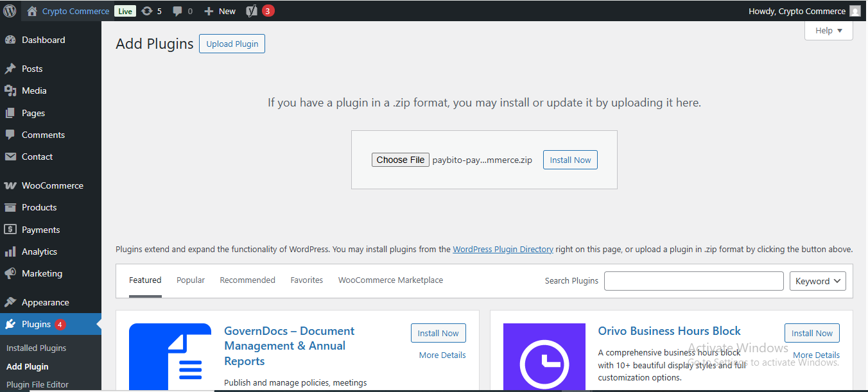Click the Media icon in sidebar
The image size is (868, 392).
pos(10,90)
